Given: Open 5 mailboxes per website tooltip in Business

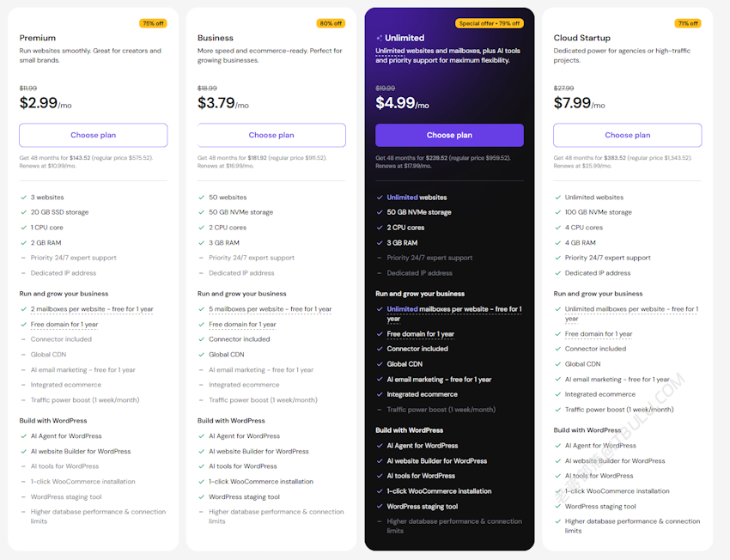Looking at the screenshot, I should pos(270,309).
